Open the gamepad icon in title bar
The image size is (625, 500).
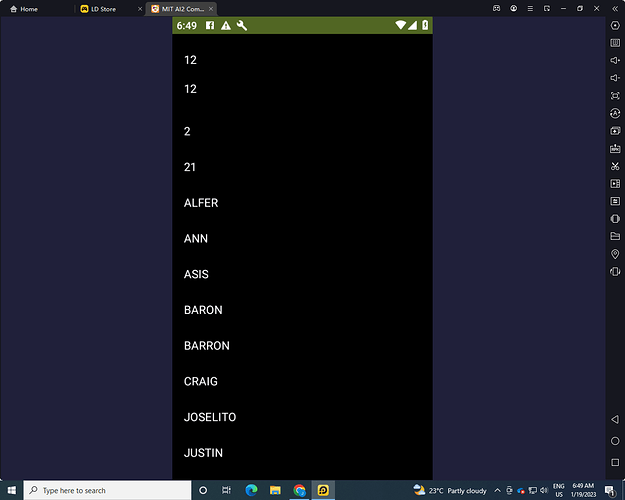coord(497,8)
